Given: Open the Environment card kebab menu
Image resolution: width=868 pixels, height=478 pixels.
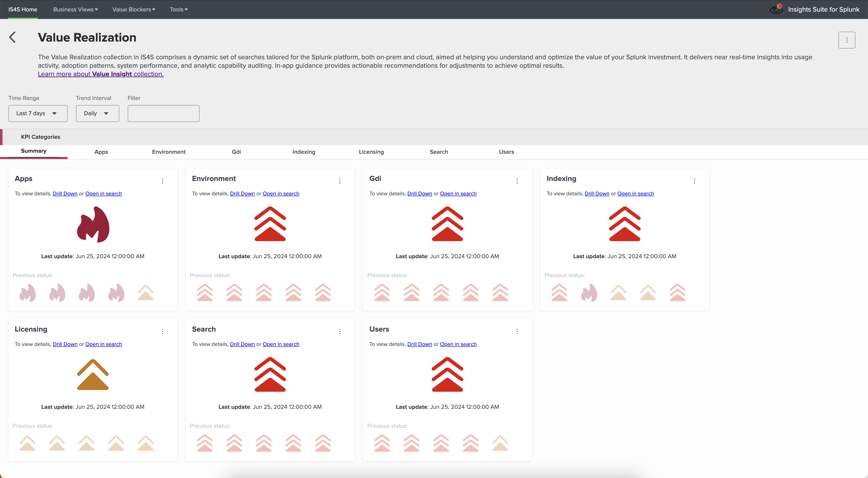Looking at the screenshot, I should [340, 181].
